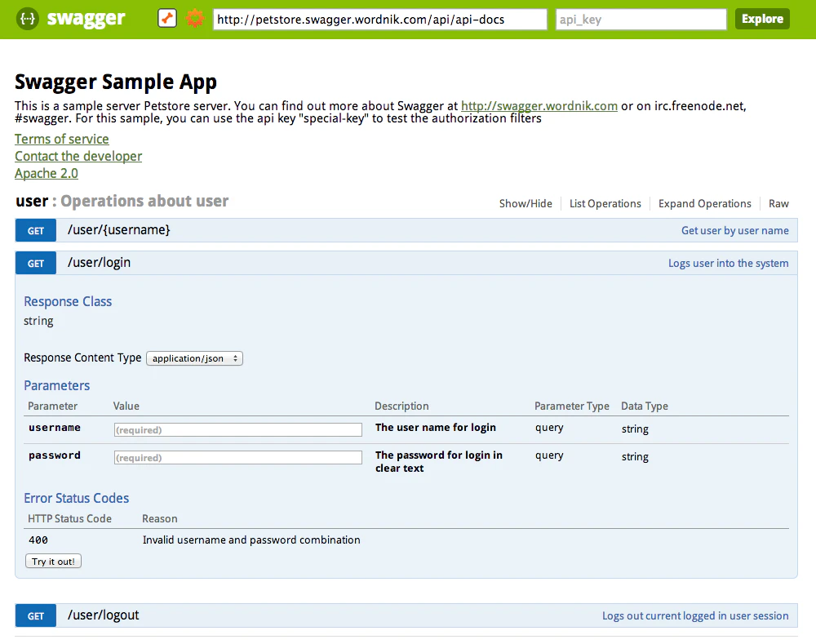This screenshot has width=816, height=644.
Task: Open the Contact the developer link
Action: point(78,156)
